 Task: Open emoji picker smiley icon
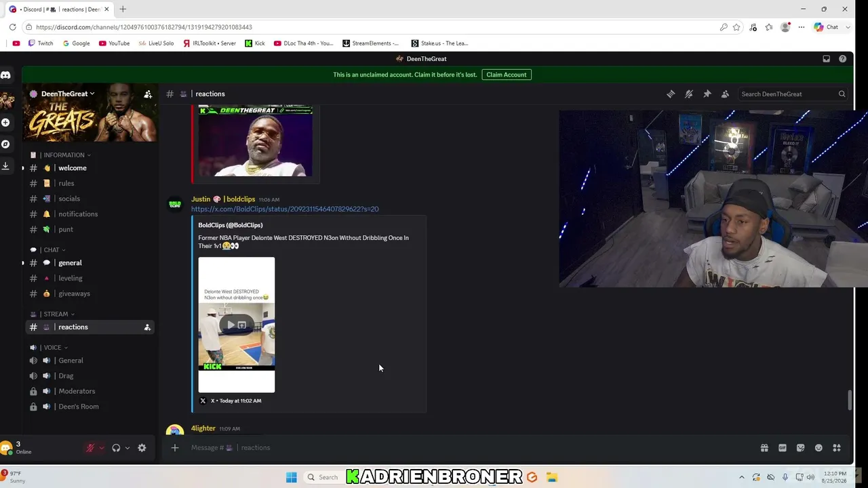coord(818,448)
